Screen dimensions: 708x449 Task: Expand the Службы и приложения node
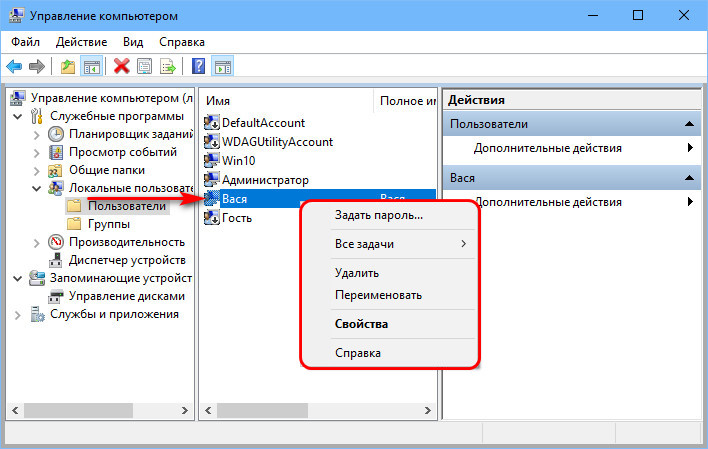pyautogui.click(x=18, y=314)
